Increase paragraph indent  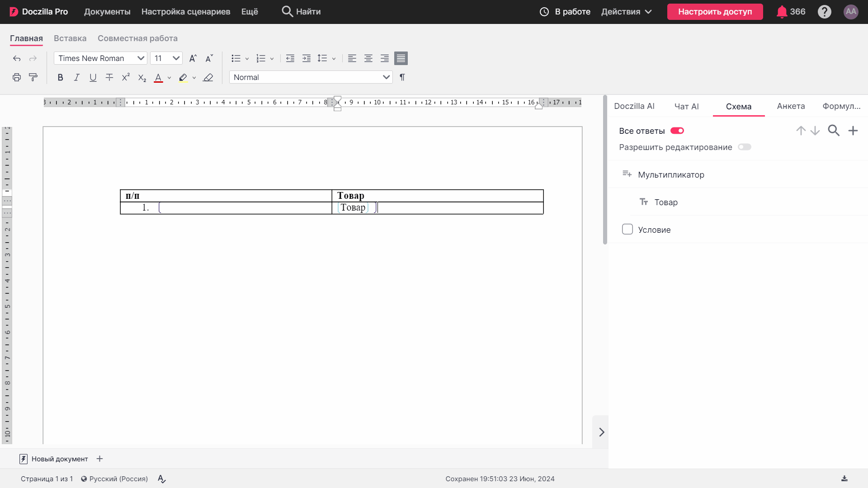(307, 58)
